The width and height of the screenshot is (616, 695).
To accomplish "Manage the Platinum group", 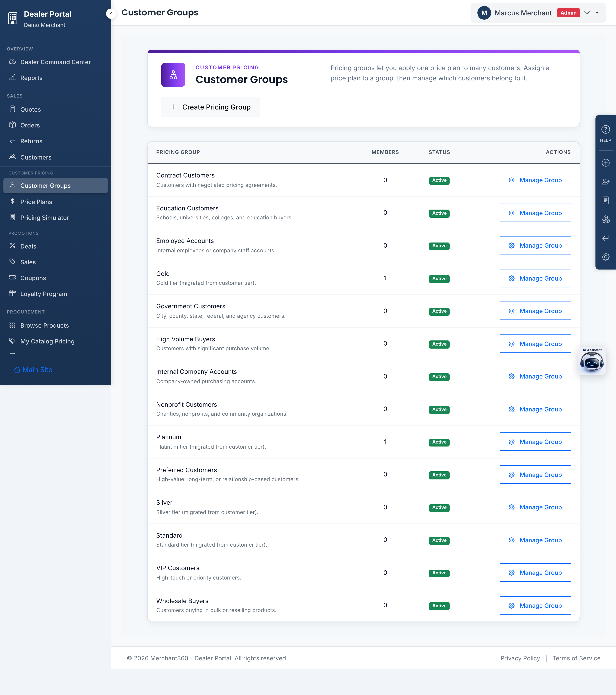I will (535, 442).
